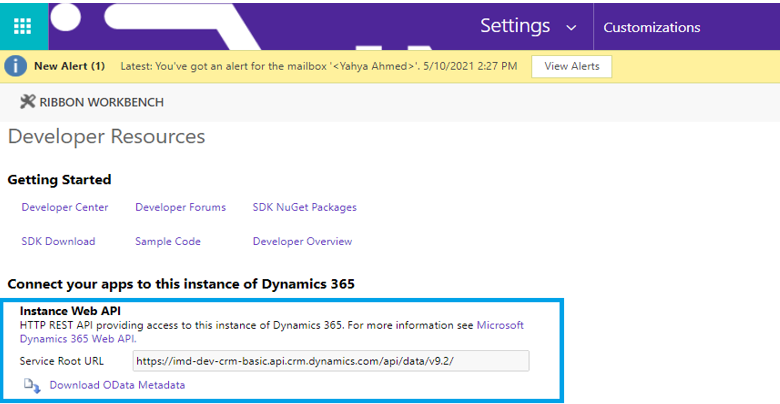Click the Ribbon Workbench tools icon
Viewport: 780px width, 404px height.
[27, 102]
